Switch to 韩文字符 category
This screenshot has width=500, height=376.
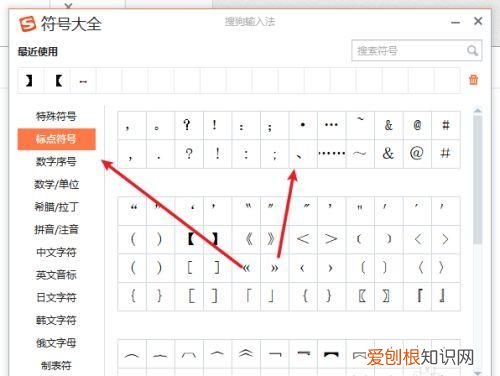click(x=56, y=320)
